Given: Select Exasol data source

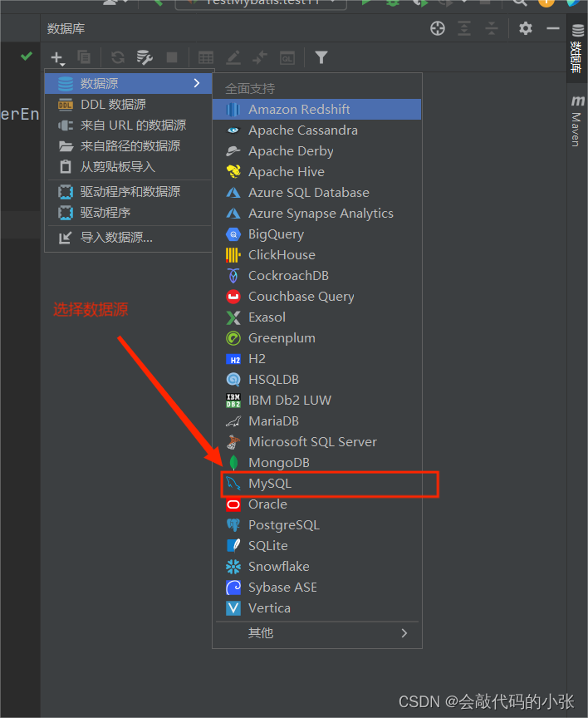Looking at the screenshot, I should [316, 317].
